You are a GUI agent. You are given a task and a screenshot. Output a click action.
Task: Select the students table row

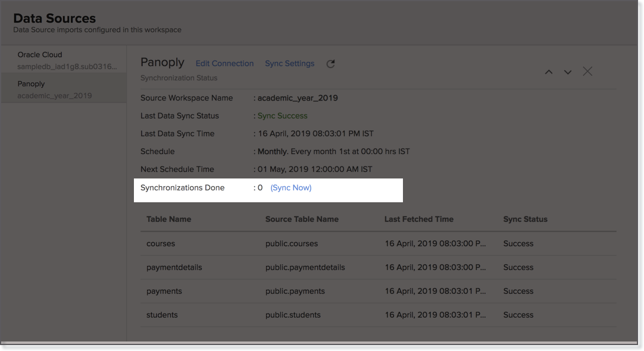point(162,315)
